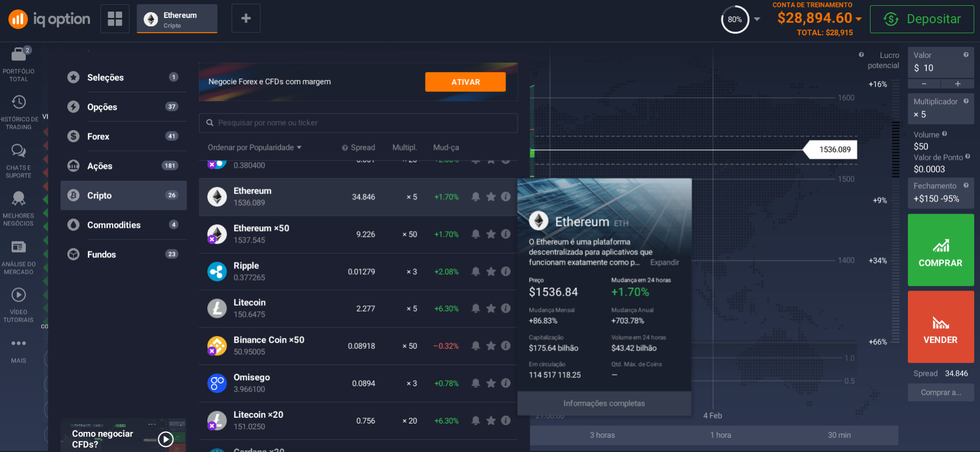Click the ATIVAR margin trading button
This screenshot has width=980, height=452.
pos(466,82)
